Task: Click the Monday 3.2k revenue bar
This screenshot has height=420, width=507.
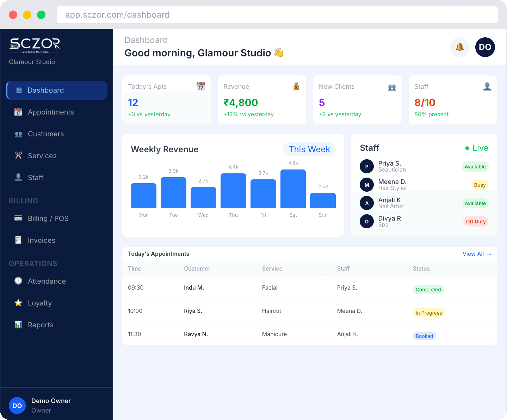Action: pos(143,196)
